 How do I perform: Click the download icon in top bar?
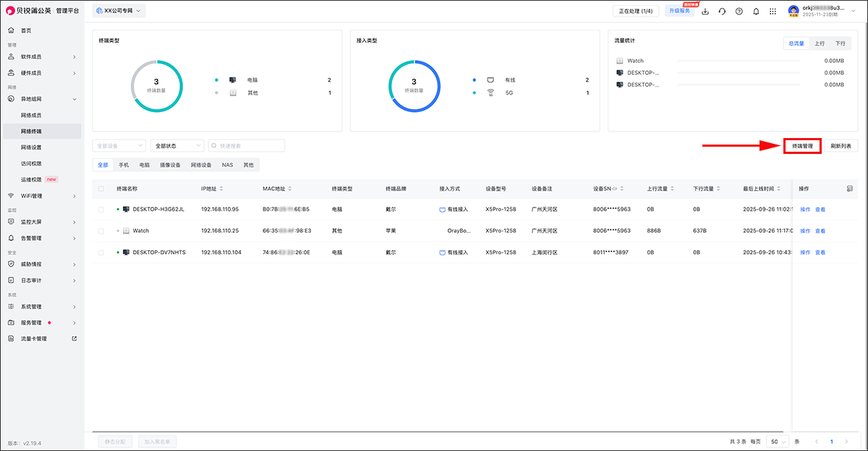point(705,12)
